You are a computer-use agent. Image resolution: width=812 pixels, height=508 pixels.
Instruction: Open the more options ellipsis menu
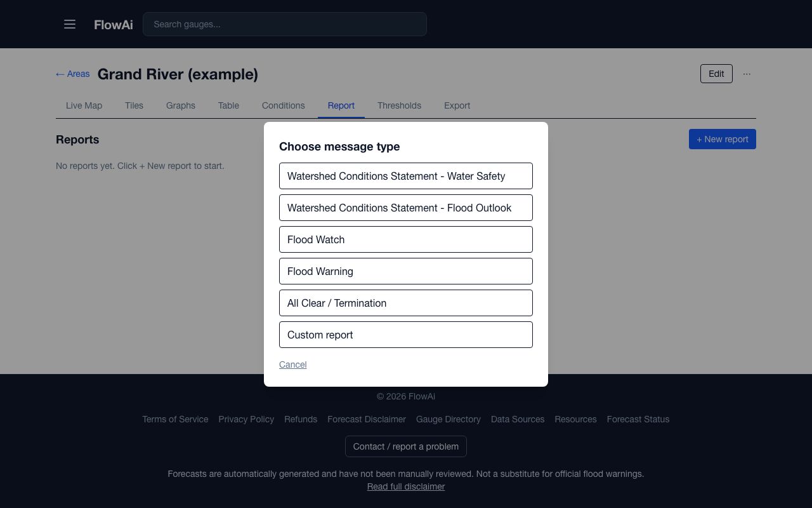tap(747, 74)
